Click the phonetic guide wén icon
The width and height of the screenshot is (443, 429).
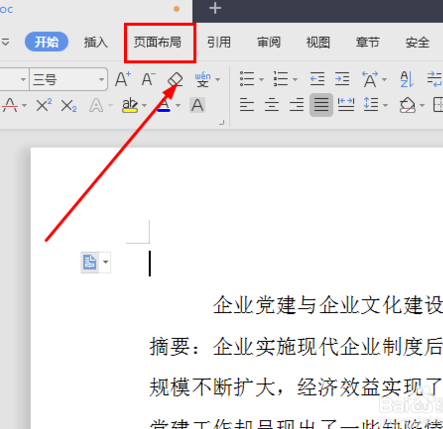[203, 79]
